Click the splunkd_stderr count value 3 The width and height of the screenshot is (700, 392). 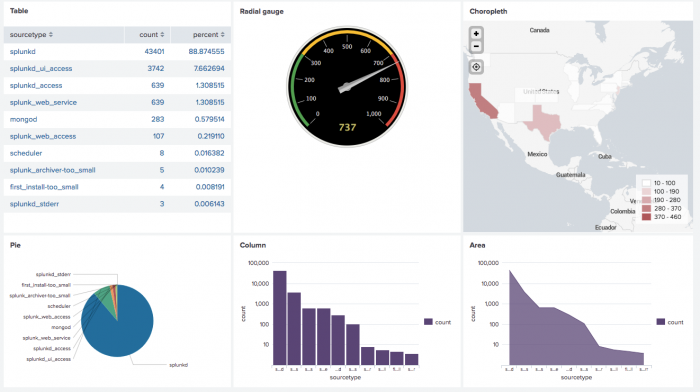162,204
